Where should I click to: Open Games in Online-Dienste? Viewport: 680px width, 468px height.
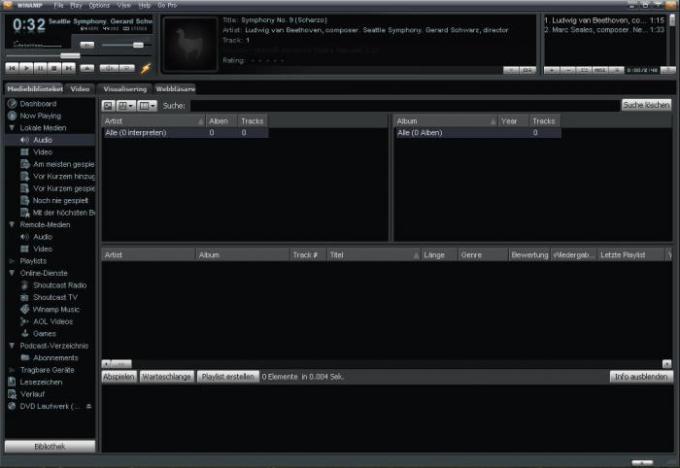coord(44,334)
